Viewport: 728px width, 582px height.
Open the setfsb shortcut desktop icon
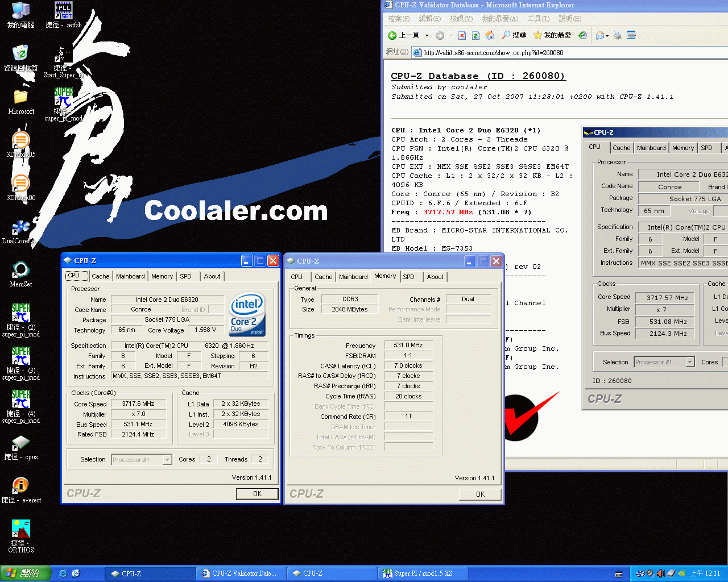click(x=63, y=15)
